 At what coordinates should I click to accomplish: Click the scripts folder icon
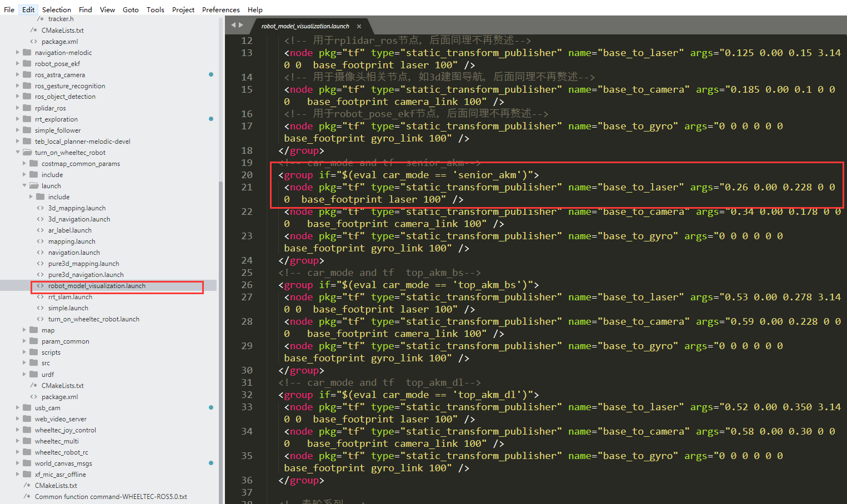pos(33,352)
